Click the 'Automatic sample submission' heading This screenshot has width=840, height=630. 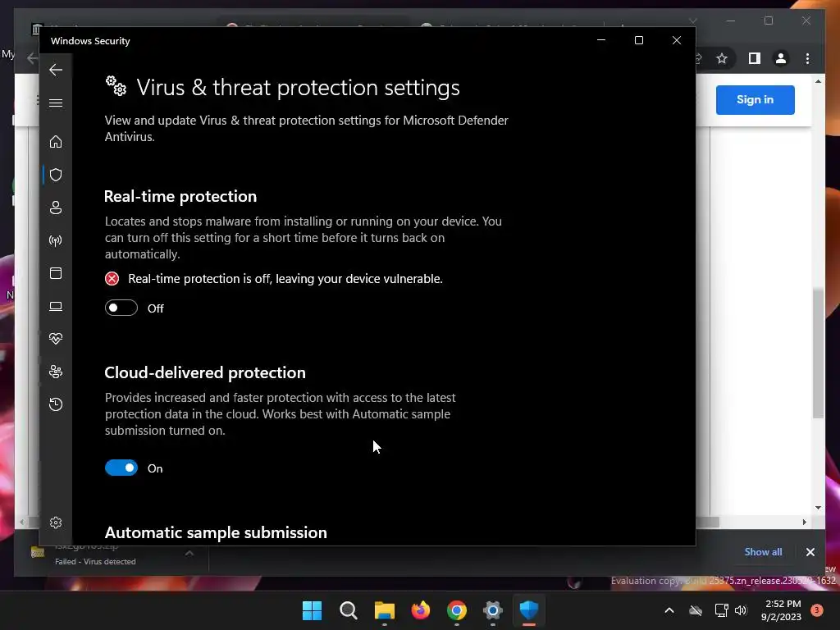(216, 532)
